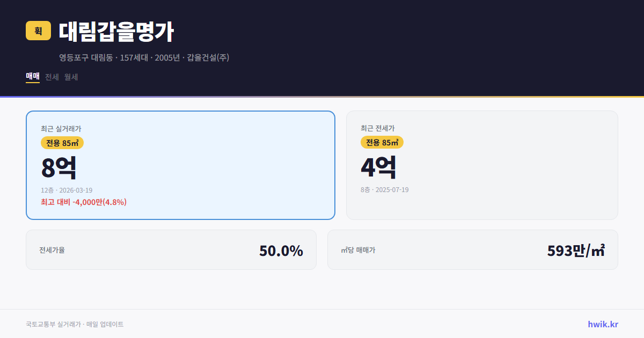Screen dimensions: 644x338
Task: Select the 전용 85㎡ badge on jeonse card
Action: pos(382,142)
